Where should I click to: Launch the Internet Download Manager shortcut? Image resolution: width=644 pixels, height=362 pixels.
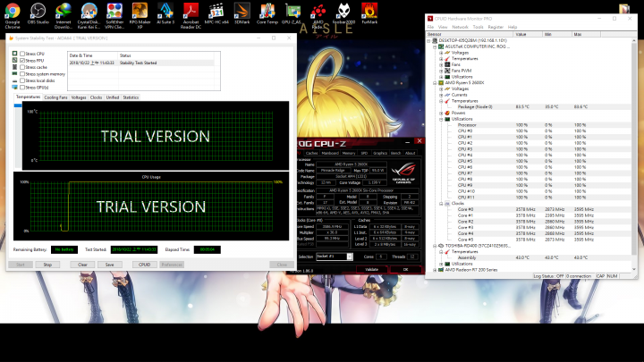tap(64, 15)
